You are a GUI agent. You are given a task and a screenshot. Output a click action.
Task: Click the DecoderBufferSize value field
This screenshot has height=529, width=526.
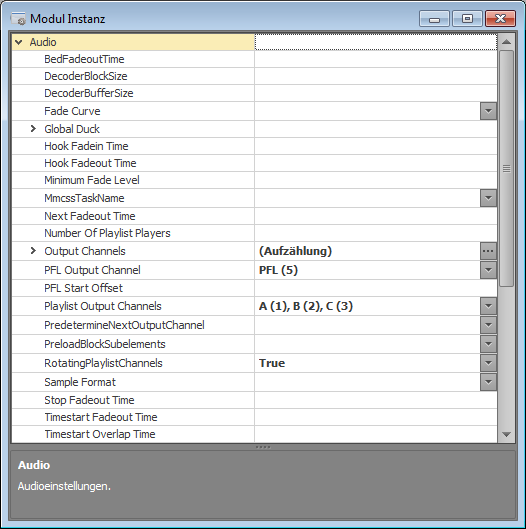(x=376, y=93)
